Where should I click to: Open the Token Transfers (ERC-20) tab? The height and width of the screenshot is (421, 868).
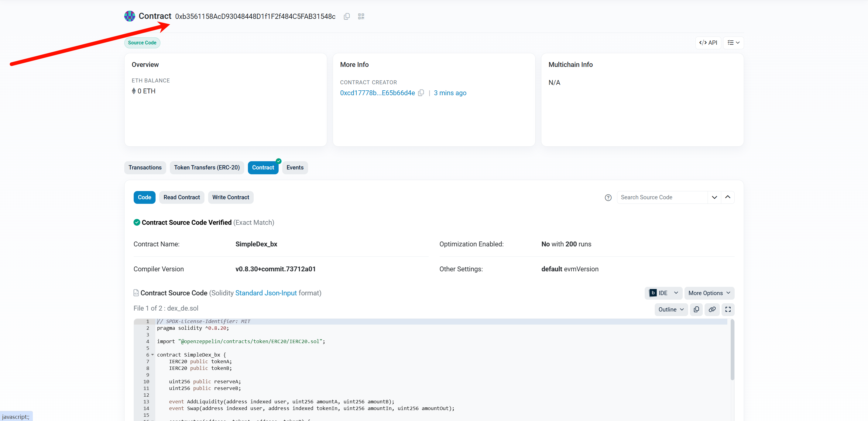[x=207, y=168]
